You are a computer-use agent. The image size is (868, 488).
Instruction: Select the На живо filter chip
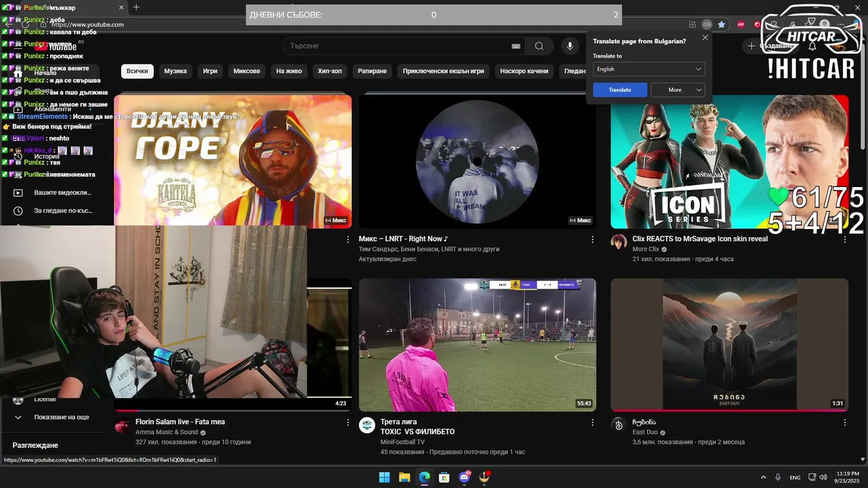tap(289, 71)
